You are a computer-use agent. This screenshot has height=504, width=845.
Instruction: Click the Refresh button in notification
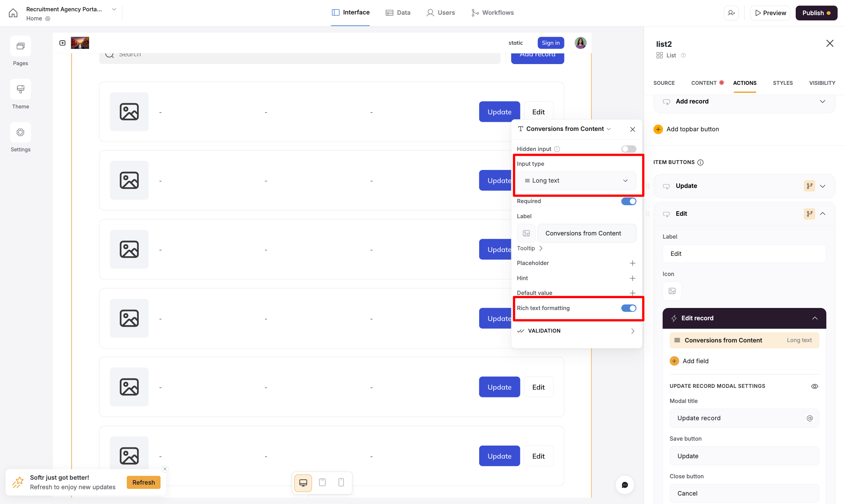pos(144,482)
